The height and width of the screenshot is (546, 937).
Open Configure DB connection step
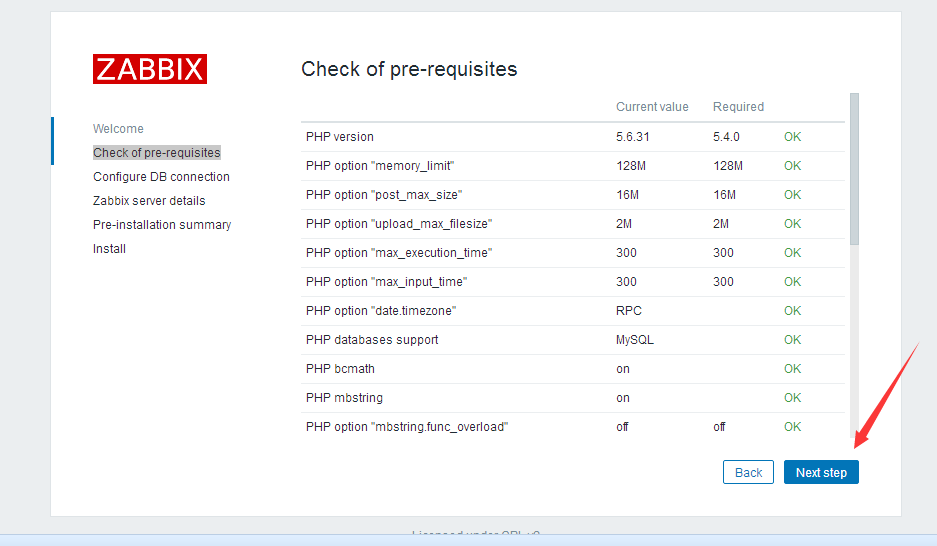(x=161, y=177)
